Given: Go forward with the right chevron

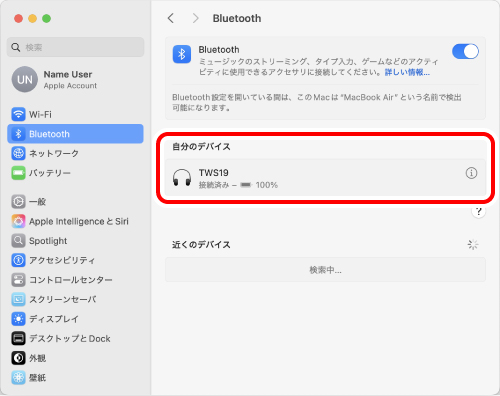Looking at the screenshot, I should coord(195,18).
